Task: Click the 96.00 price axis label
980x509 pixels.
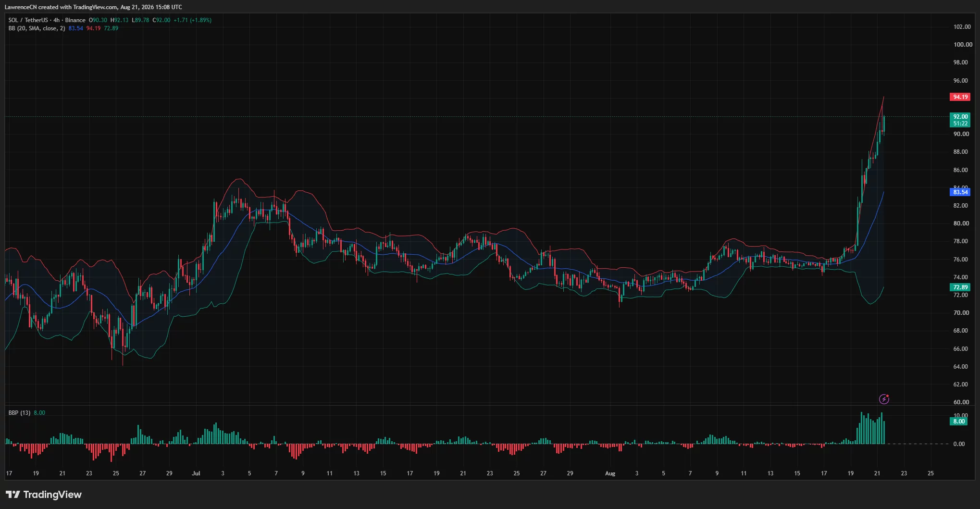Action: click(x=960, y=81)
